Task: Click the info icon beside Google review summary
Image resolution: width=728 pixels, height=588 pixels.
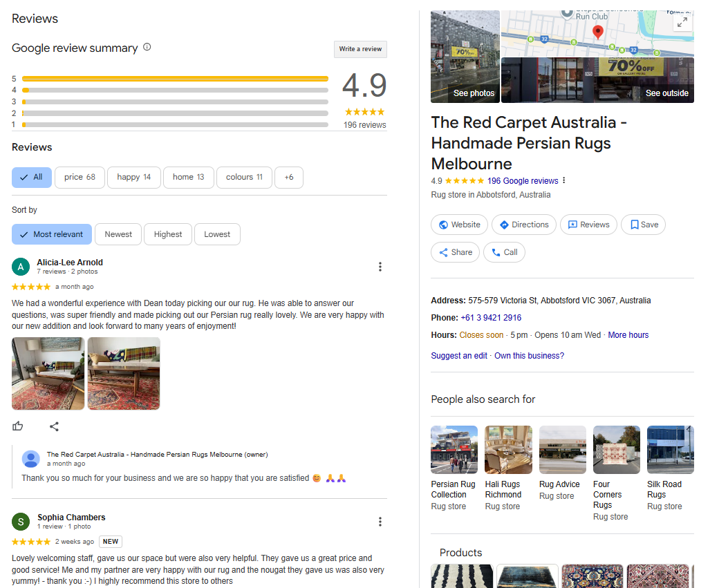Action: coord(147,47)
